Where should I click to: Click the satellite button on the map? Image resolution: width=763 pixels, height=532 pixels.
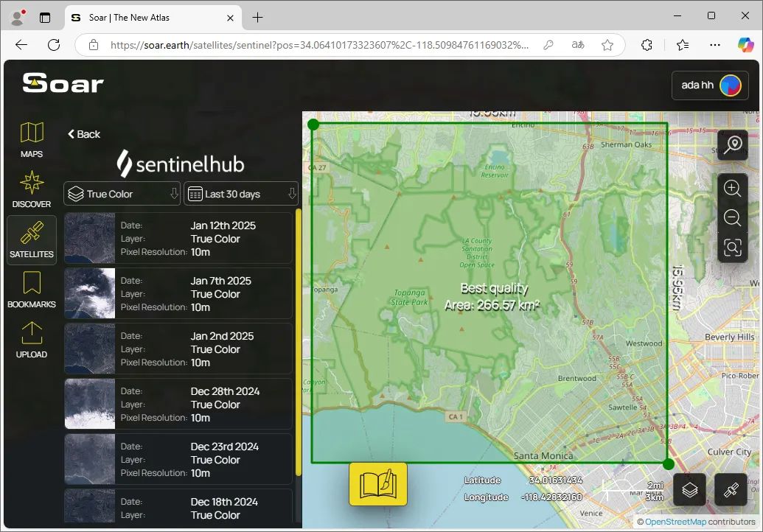pyautogui.click(x=731, y=490)
